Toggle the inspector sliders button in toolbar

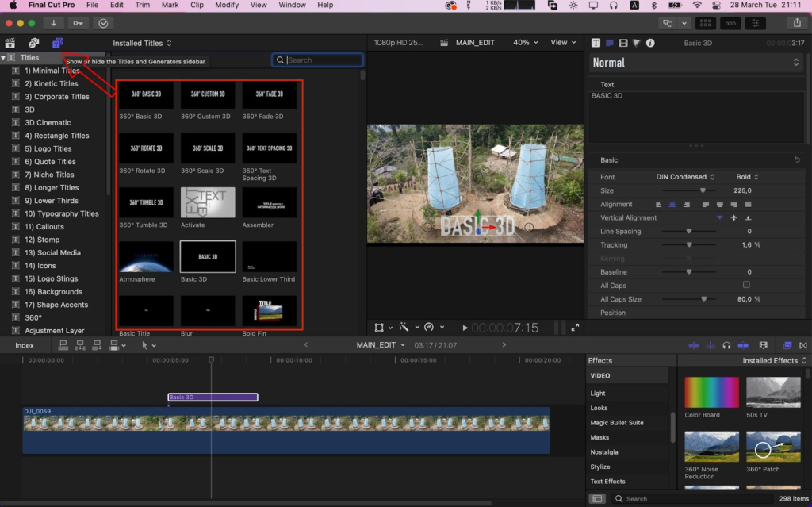click(x=755, y=23)
